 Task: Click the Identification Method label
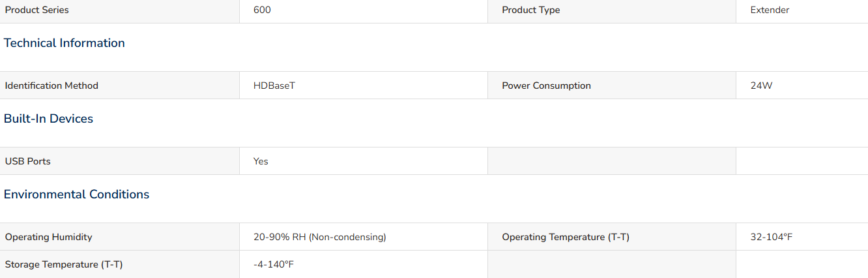pos(51,85)
